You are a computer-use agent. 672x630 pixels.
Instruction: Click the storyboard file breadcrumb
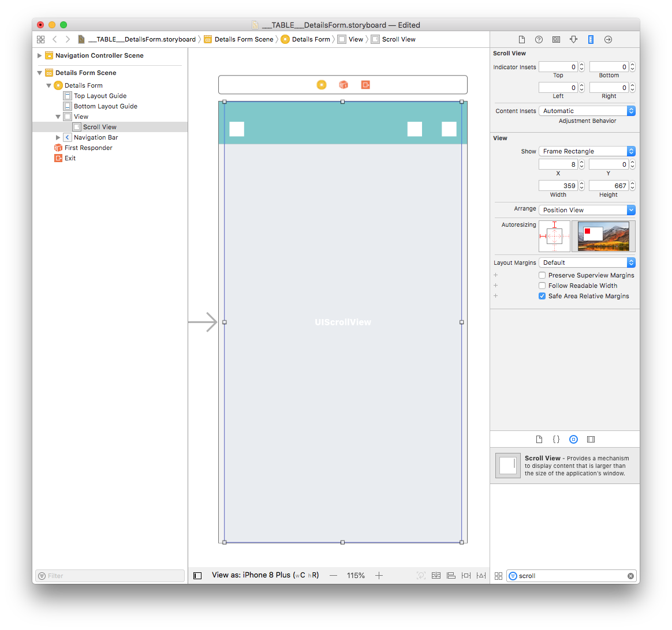pyautogui.click(x=136, y=39)
